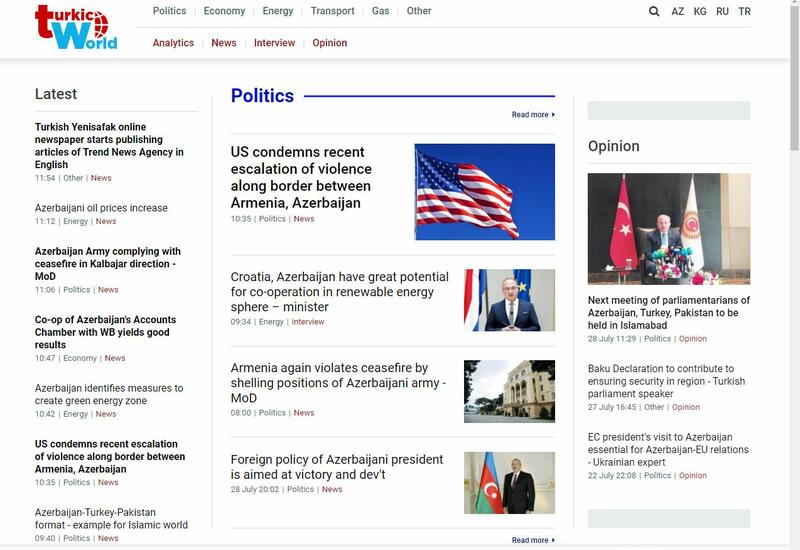The image size is (800, 550).
Task: Switch site language to TR
Action: click(x=744, y=11)
